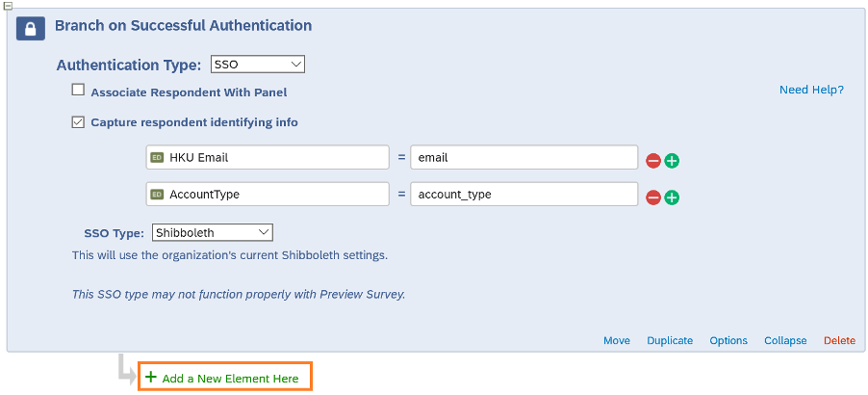Screen dimensions: 868x395
Task: Open the Need Help? link
Action: point(811,90)
